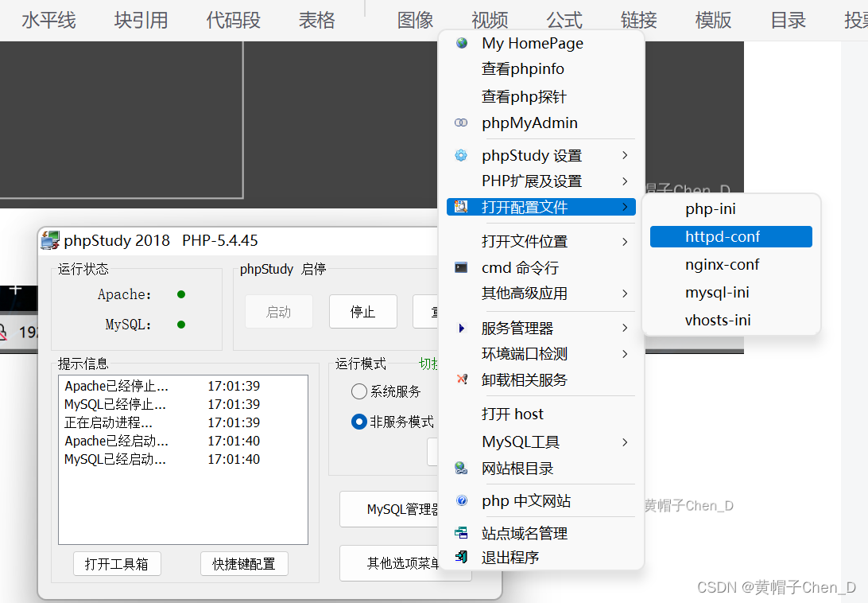Screen dimensions: 868x603
Task: Click the gear icon for phpStudy 设置
Action: coord(461,155)
